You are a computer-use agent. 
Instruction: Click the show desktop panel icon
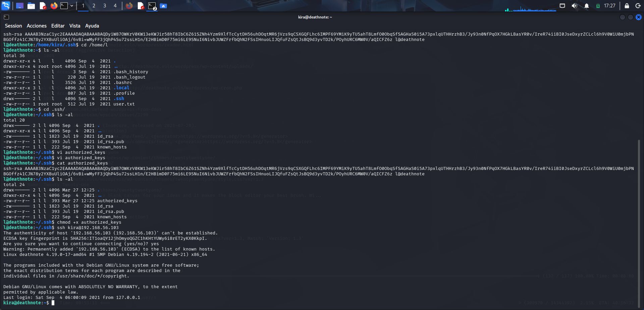point(20,6)
